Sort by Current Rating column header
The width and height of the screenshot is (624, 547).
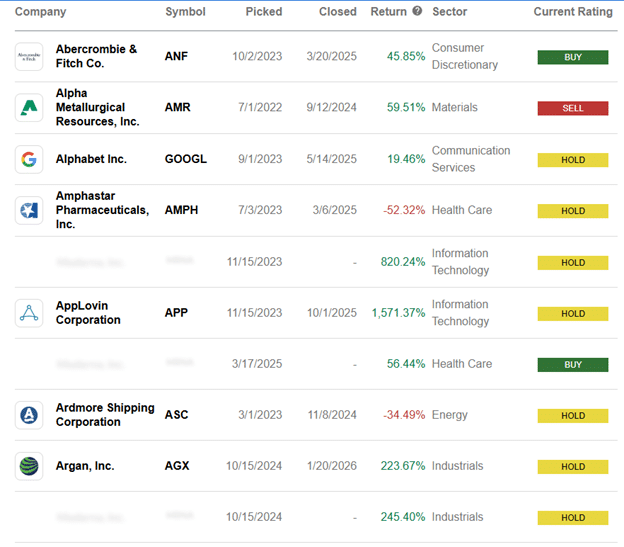tap(573, 12)
